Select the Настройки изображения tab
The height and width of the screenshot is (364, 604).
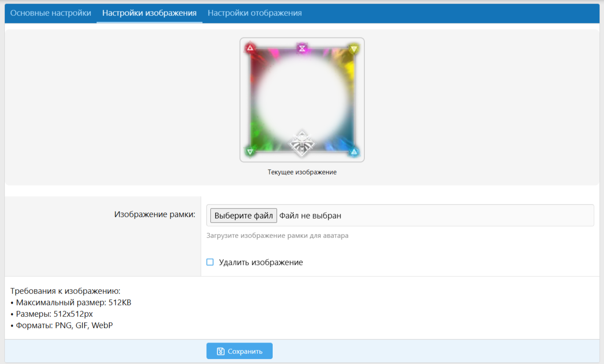[149, 13]
